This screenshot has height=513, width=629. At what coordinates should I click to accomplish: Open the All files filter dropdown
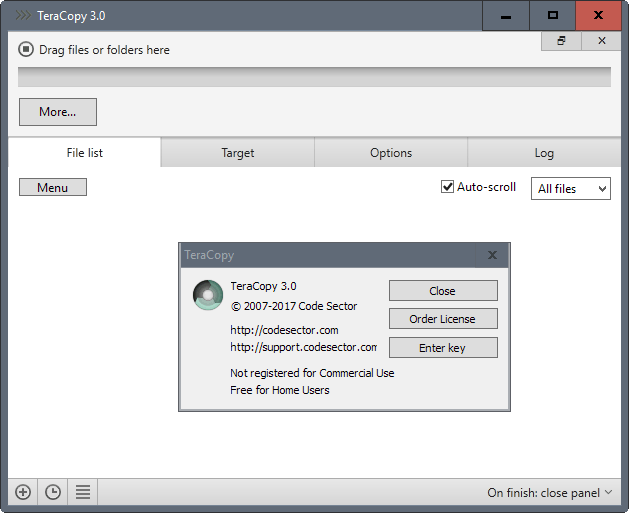(x=571, y=189)
